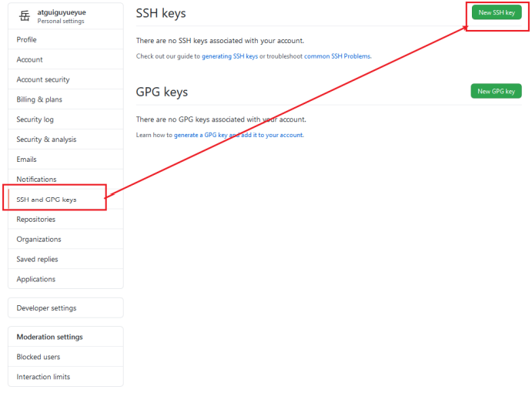Select Notifications in the sidebar
This screenshot has height=393, width=532.
click(36, 180)
